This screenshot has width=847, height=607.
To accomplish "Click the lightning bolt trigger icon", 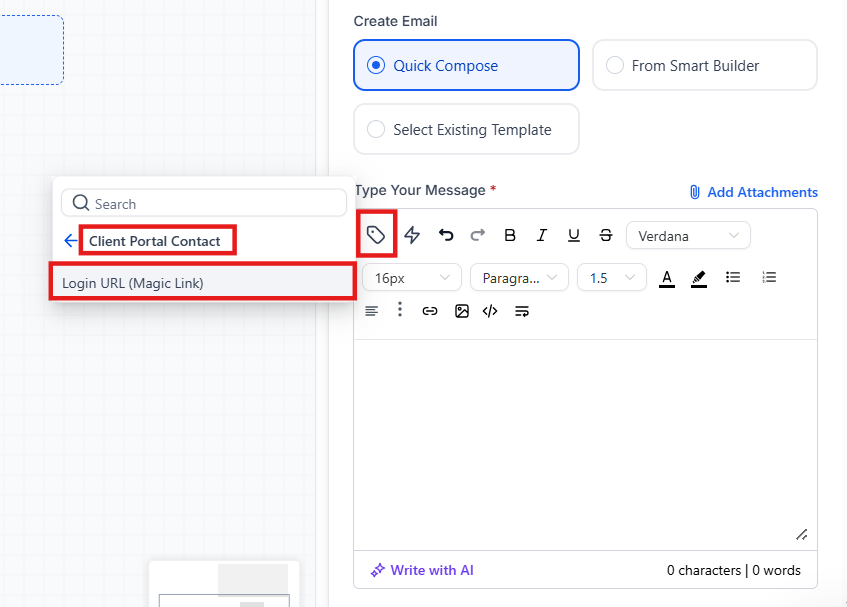I will [412, 235].
